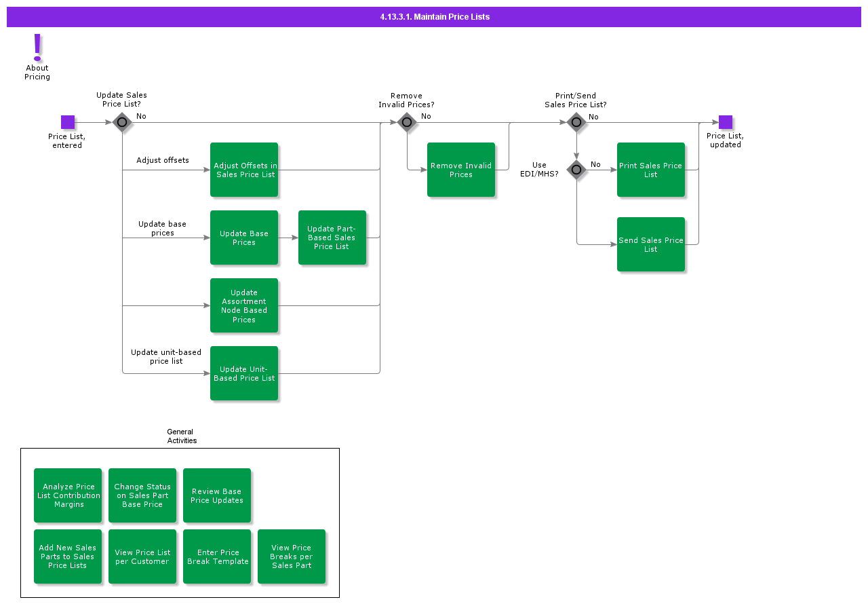868x604 pixels.
Task: Click the Price List, entered start square
Action: pyautogui.click(x=68, y=122)
